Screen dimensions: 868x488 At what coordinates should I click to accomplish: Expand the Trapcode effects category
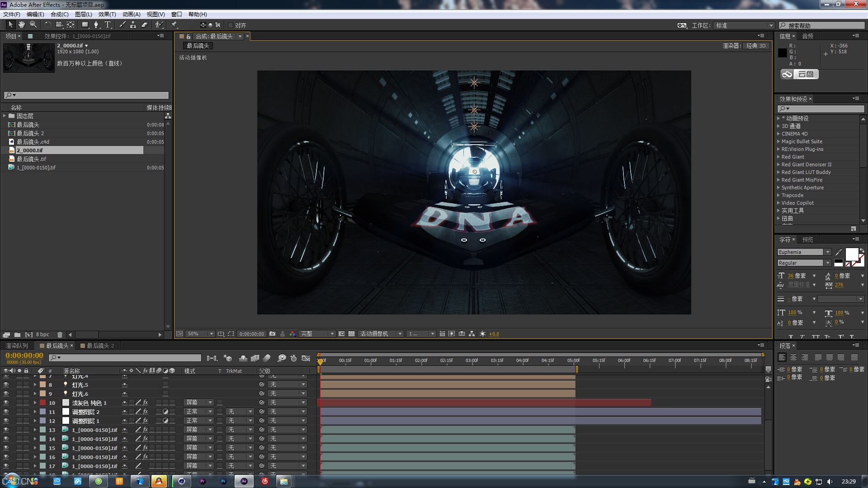pos(778,195)
